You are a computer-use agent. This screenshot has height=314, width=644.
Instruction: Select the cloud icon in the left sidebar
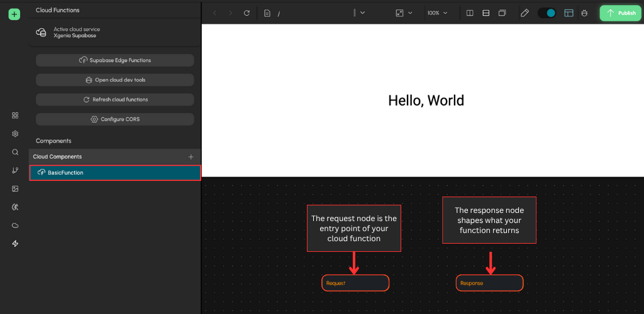coord(15,225)
